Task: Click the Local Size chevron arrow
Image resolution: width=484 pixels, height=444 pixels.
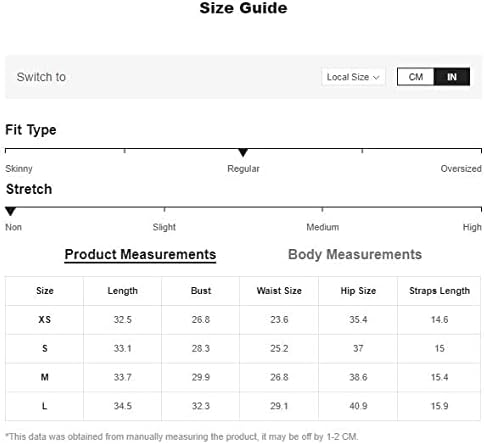Action: [376, 78]
